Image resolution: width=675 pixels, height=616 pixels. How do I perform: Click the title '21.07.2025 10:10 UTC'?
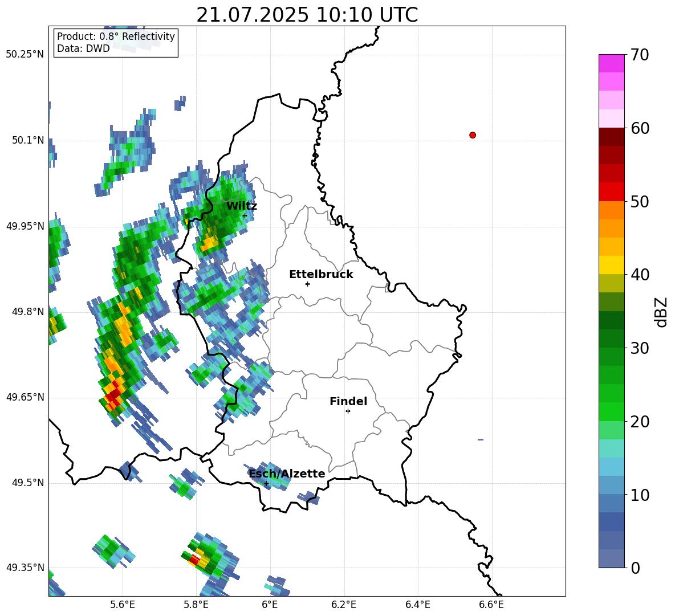point(307,15)
